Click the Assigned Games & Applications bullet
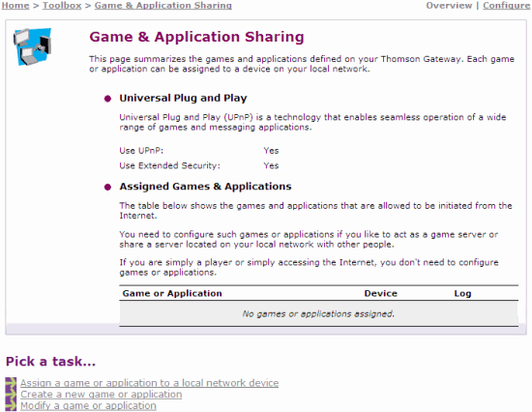532x412 pixels. (x=107, y=187)
